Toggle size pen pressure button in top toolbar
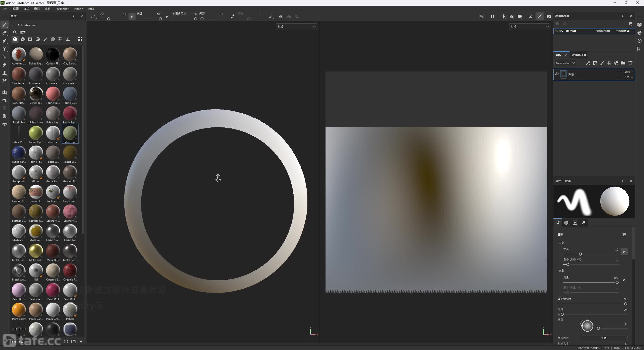This screenshot has width=644, height=350. point(132,17)
